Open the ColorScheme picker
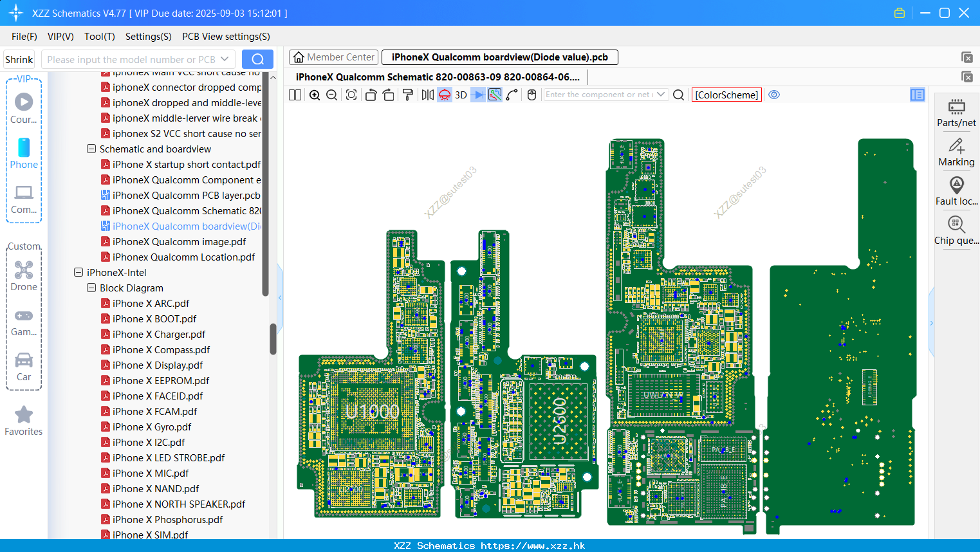 click(726, 95)
